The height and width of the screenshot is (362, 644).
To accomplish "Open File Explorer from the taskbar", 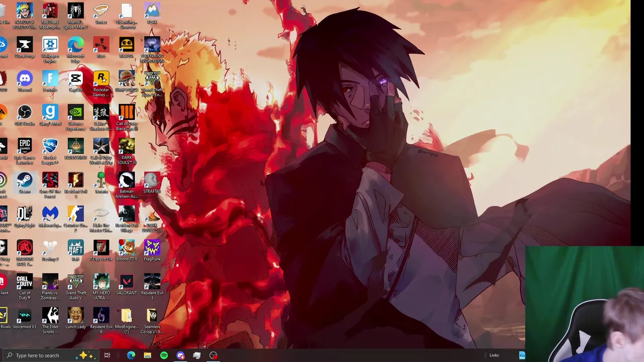I will coord(147,355).
